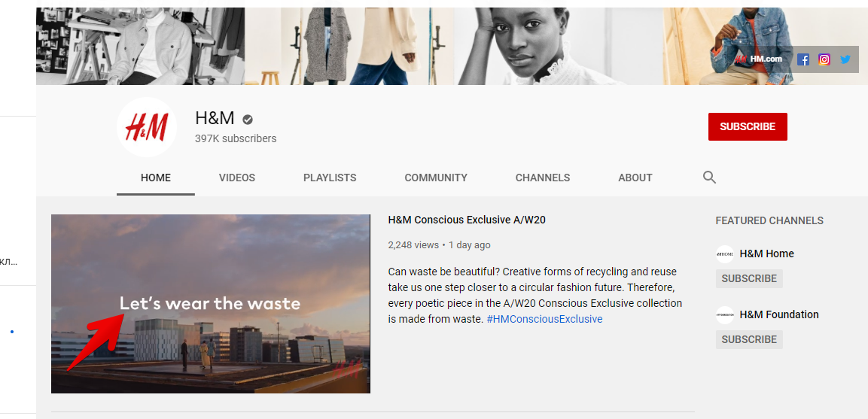Open the About tab
The image size is (868, 419).
click(x=635, y=178)
